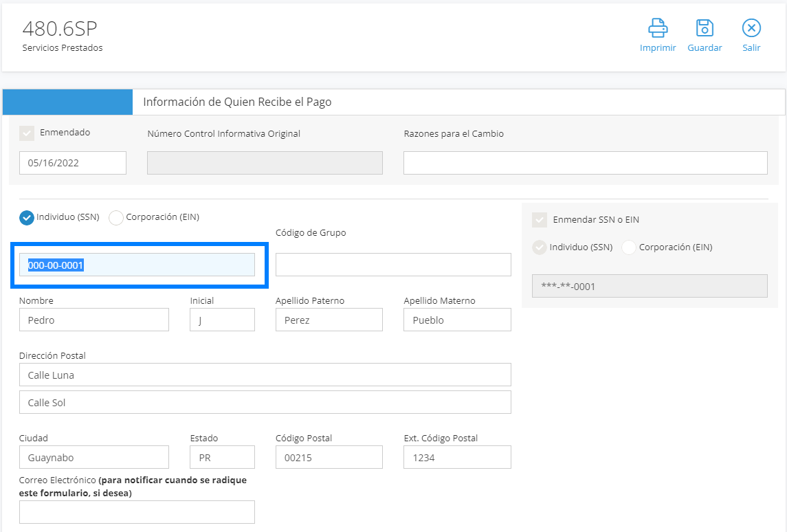Viewport: 787px width, 532px height.
Task: Click the Apellido Paterno field with Perez
Action: click(329, 320)
